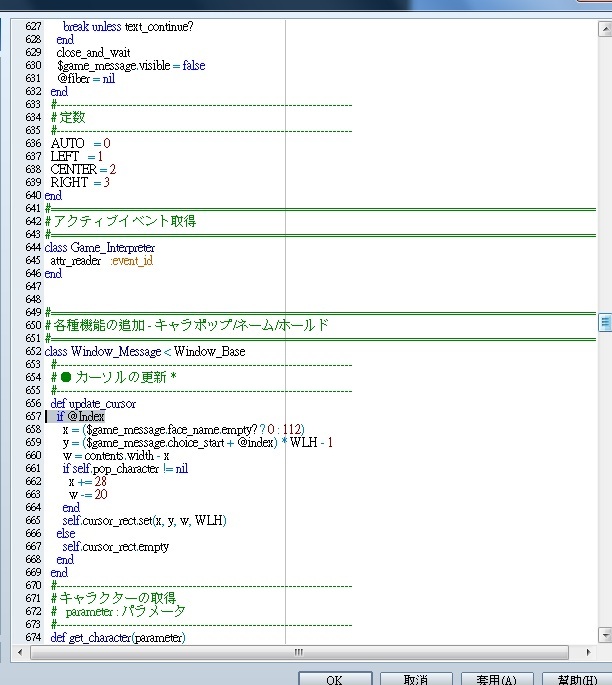The width and height of the screenshot is (612, 685).
Task: Click the vertical scrollbar thumb
Action: 605,322
